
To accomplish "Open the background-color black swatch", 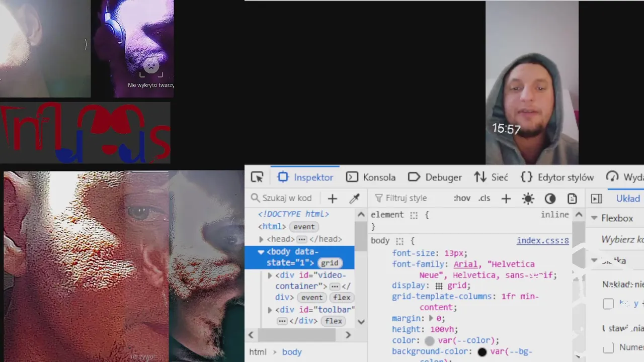I will (482, 352).
